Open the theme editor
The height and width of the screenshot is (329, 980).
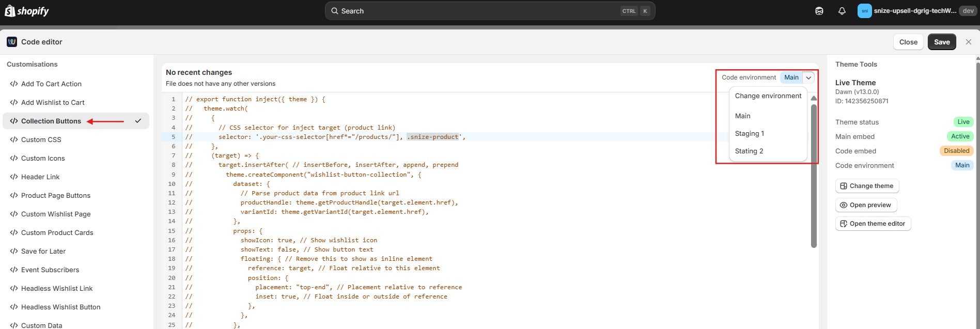pyautogui.click(x=873, y=224)
